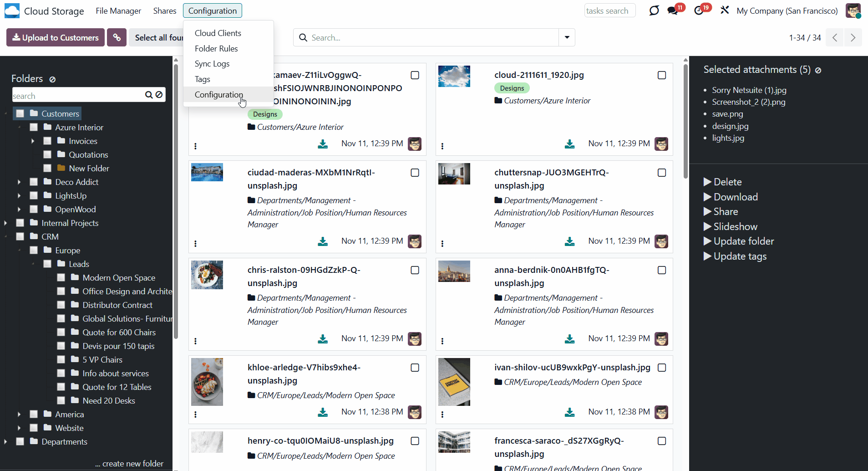Download the cloud-2111611_1920.jpg file
Image resolution: width=868 pixels, height=471 pixels.
click(569, 144)
